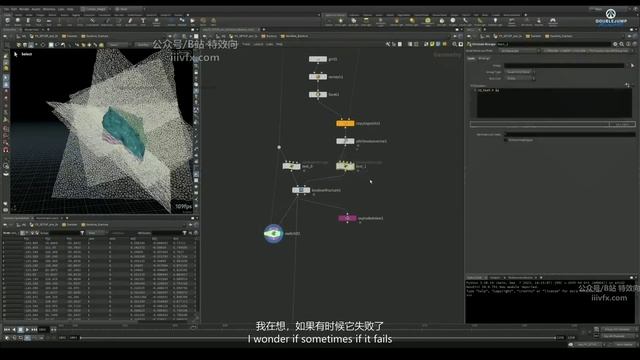Add an Environment Light from the shelf
The image size is (640, 360).
pos(427,21)
